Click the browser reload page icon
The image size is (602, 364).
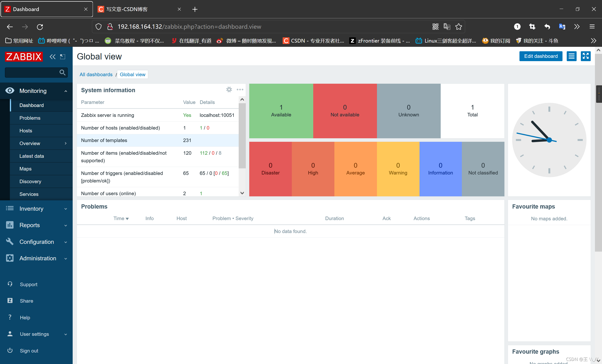pyautogui.click(x=40, y=27)
